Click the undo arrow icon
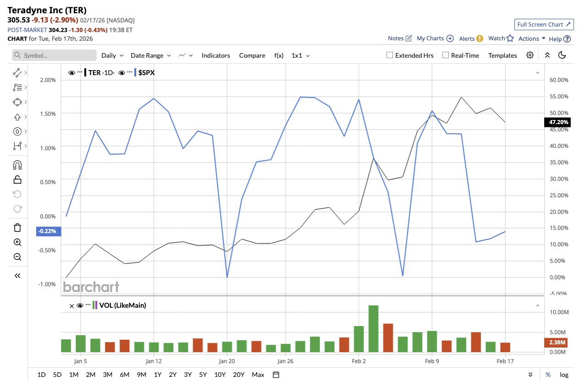The height and width of the screenshot is (392, 585). point(17,194)
